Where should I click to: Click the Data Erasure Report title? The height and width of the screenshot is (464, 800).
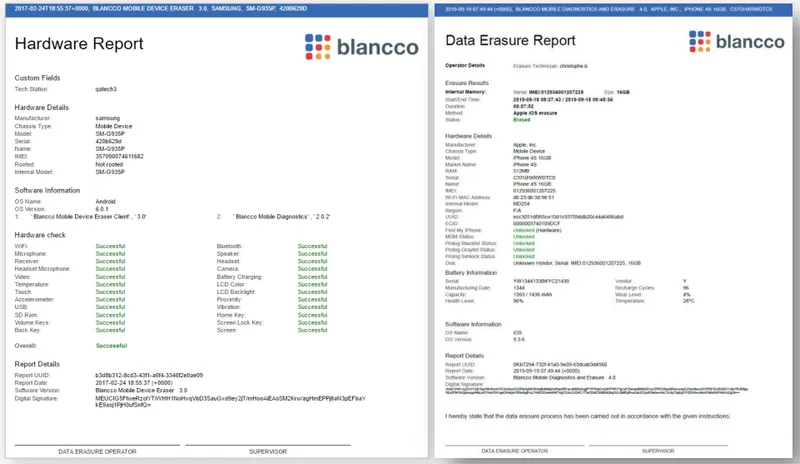click(x=510, y=40)
